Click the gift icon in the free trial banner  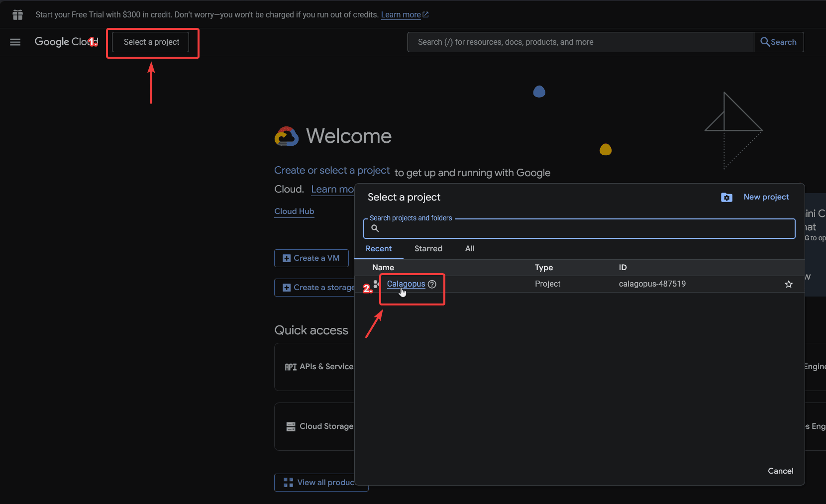click(18, 15)
